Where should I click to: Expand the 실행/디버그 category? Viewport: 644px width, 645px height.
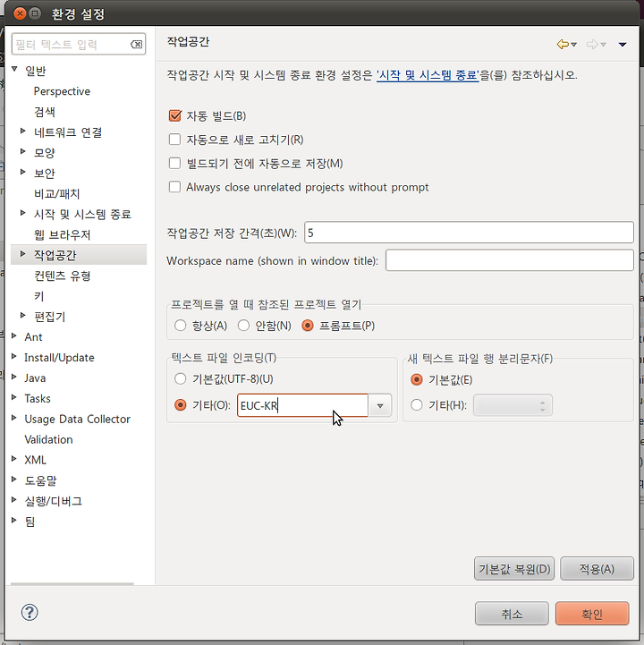click(x=14, y=500)
